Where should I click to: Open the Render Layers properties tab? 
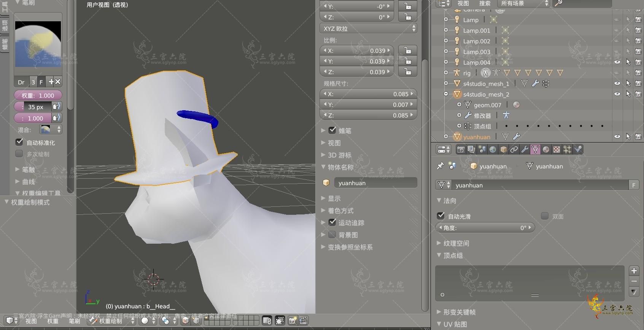471,149
